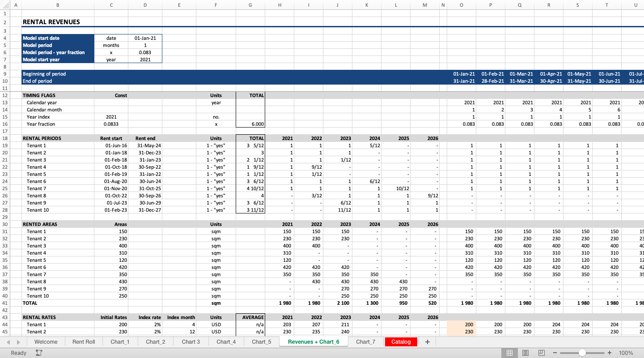
Task: Select highlighted Tenant 2 rate 230 in column O
Action: 461,332
